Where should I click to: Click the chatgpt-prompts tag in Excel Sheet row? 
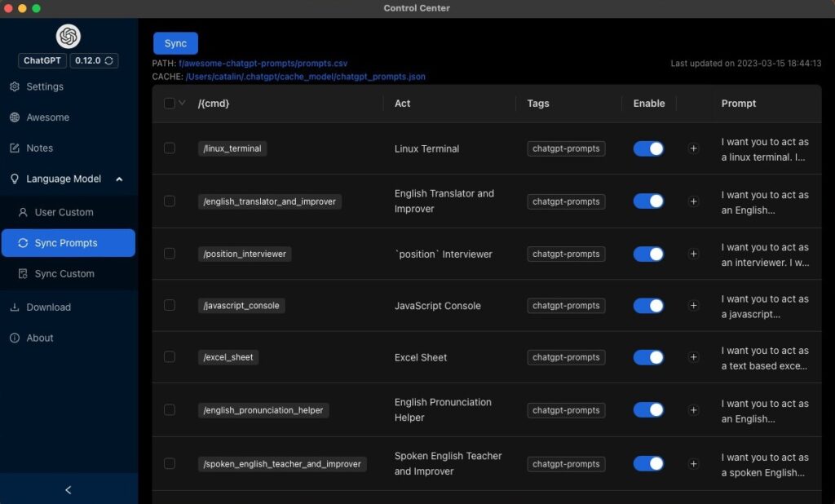coord(566,357)
